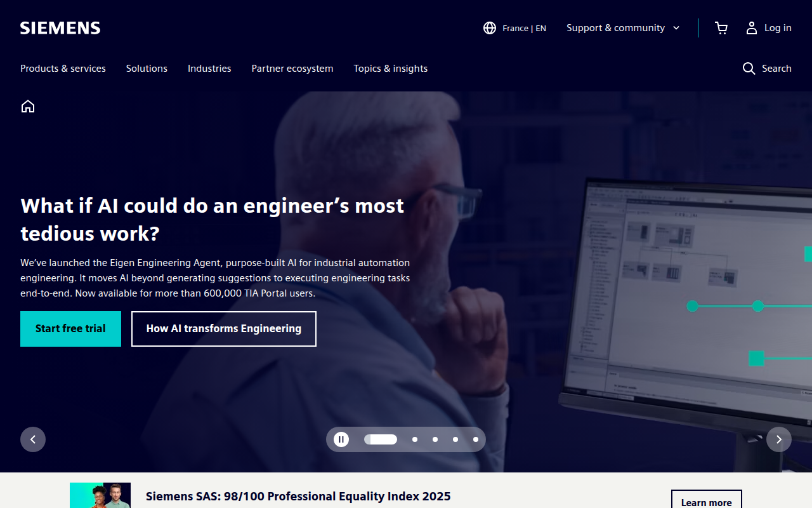812x508 pixels.
Task: Click the hero headline about AI engineer work
Action: tap(213, 220)
